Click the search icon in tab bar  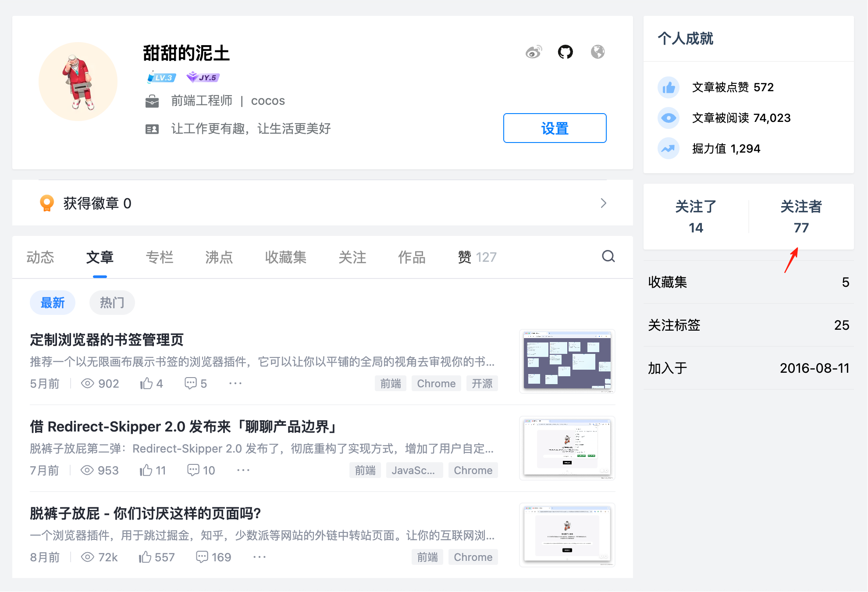click(x=608, y=257)
